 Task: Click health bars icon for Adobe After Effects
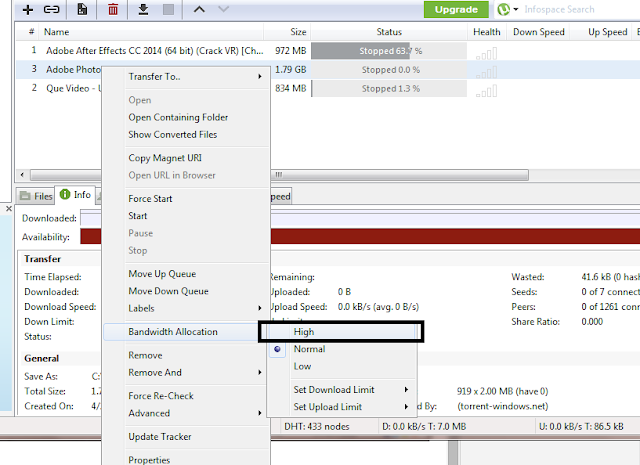[x=486, y=53]
